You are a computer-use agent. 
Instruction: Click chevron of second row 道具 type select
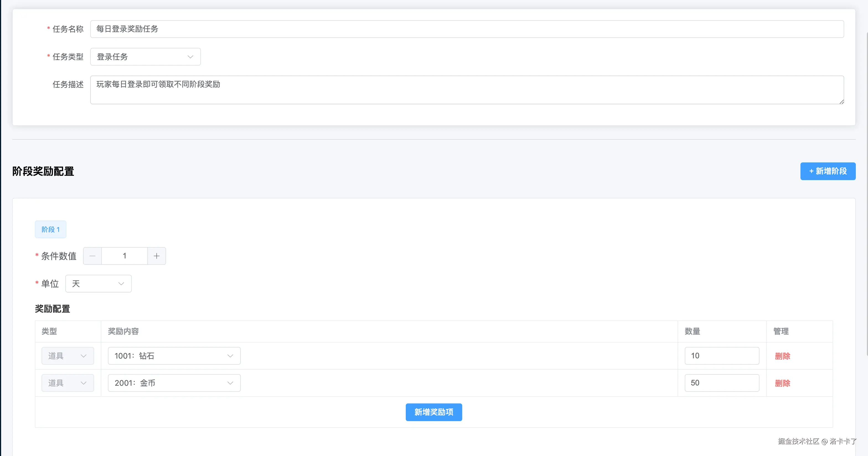click(84, 383)
